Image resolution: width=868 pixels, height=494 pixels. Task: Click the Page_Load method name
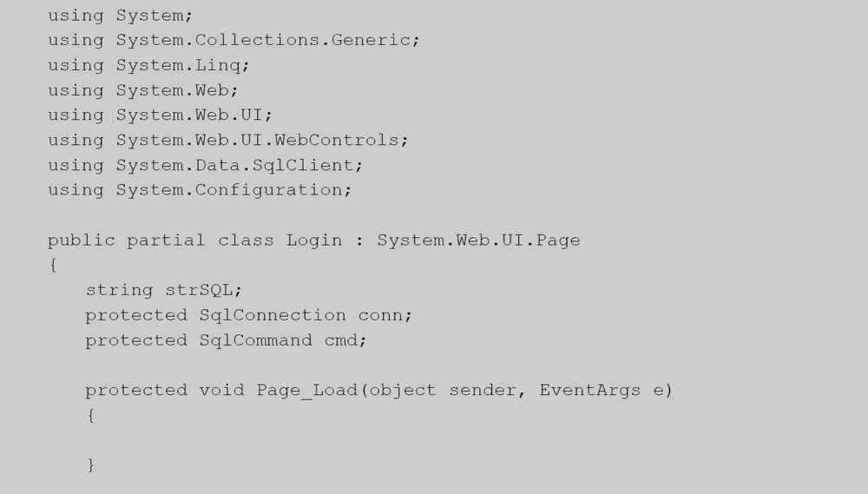click(x=307, y=391)
